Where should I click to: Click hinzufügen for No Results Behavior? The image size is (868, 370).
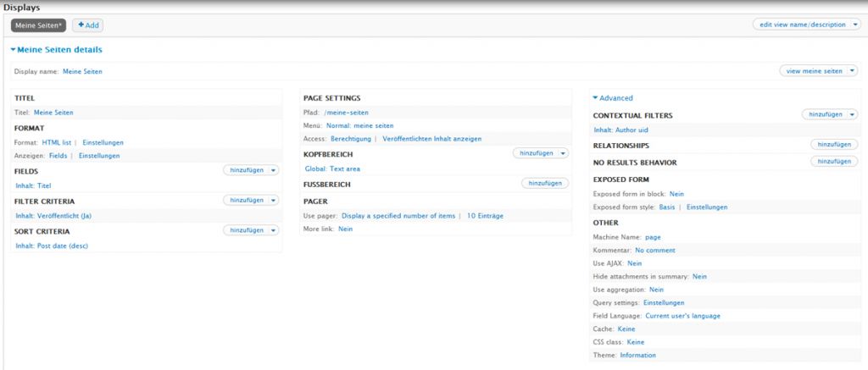[833, 161]
